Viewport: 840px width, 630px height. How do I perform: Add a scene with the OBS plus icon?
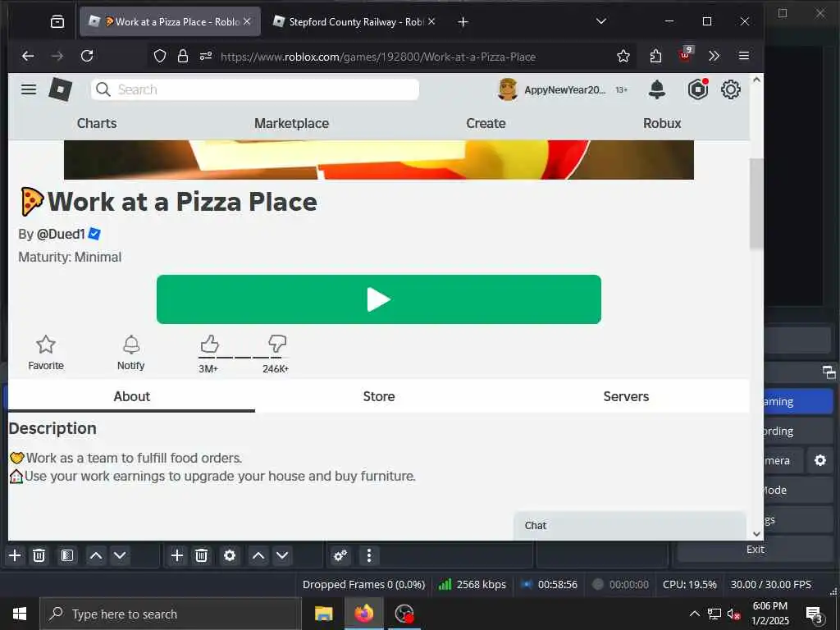tap(15, 555)
